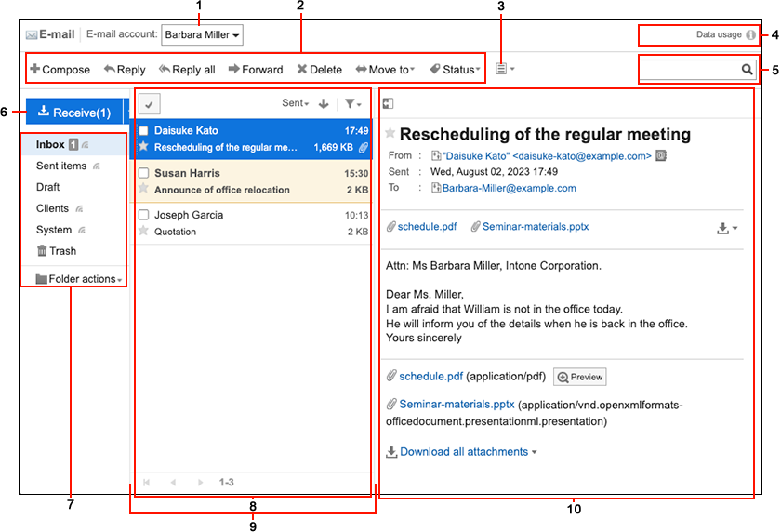This screenshot has width=781, height=532.
Task: Click the E-mail envelope icon
Action: (32, 34)
